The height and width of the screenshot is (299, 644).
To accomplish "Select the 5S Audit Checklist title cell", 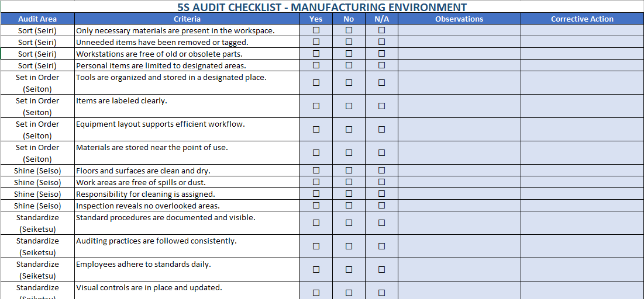I will [322, 7].
